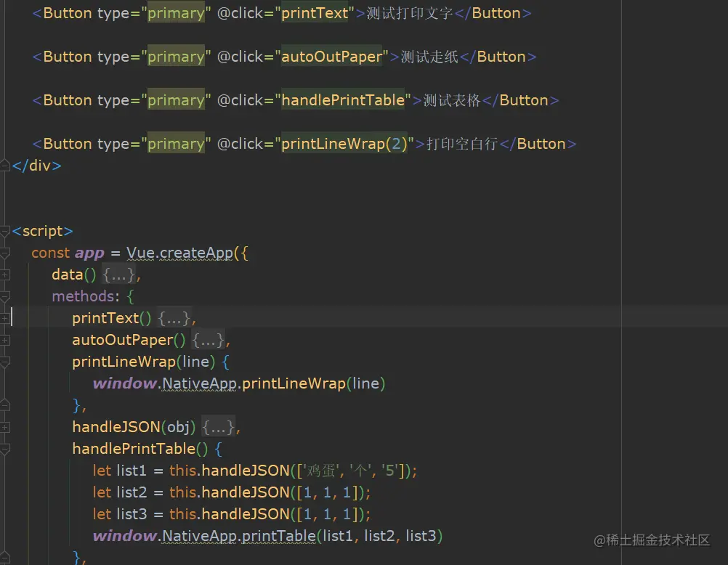Screen dimensions: 728x565
Task: Click window.NativeApp.printLineWrap(line) call
Action: coord(238,383)
